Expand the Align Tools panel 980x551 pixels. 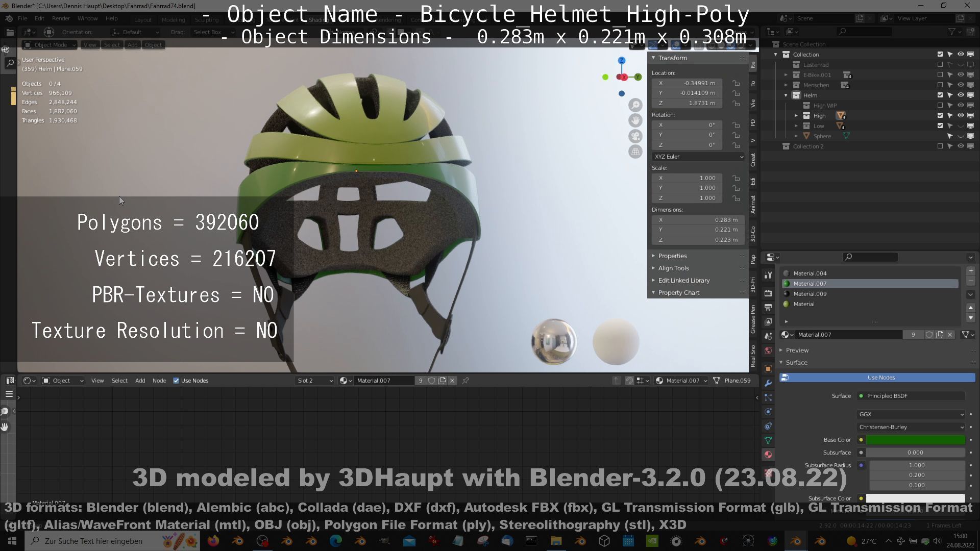[673, 268]
